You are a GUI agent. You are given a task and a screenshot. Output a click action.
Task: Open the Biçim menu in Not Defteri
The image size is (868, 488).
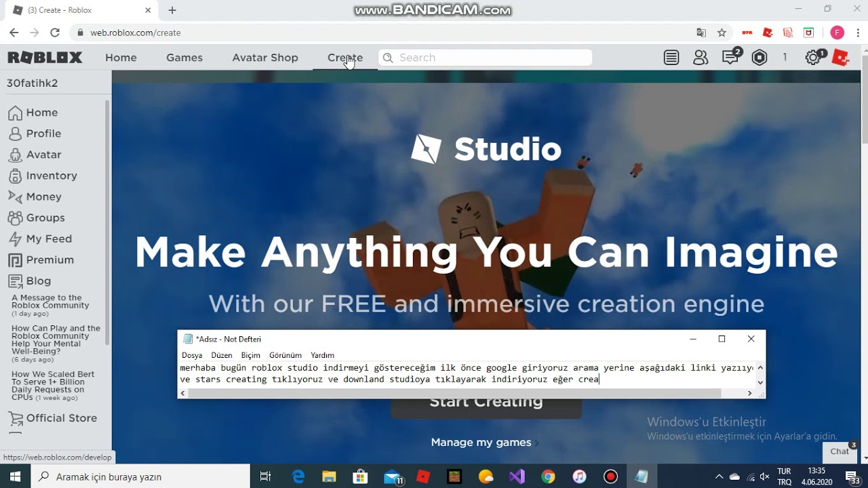point(251,355)
